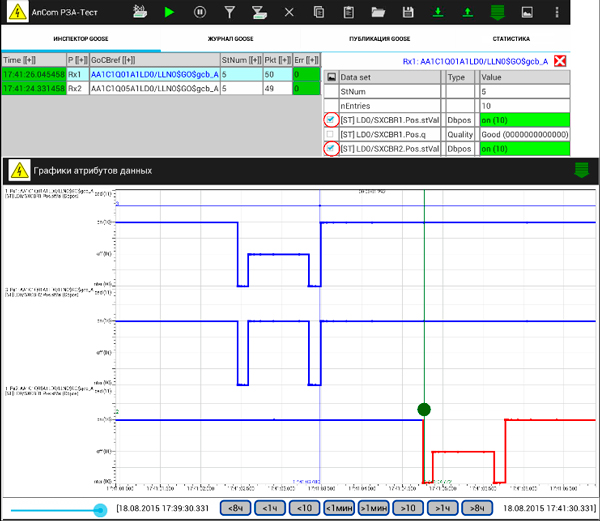Click the X delete icon in toolbar
The width and height of the screenshot is (600, 521).
click(289, 12)
